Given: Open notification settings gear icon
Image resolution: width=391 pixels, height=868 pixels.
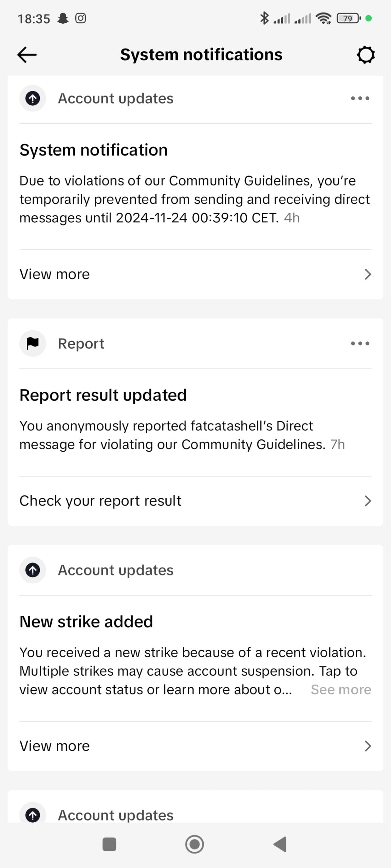Looking at the screenshot, I should [x=366, y=55].
